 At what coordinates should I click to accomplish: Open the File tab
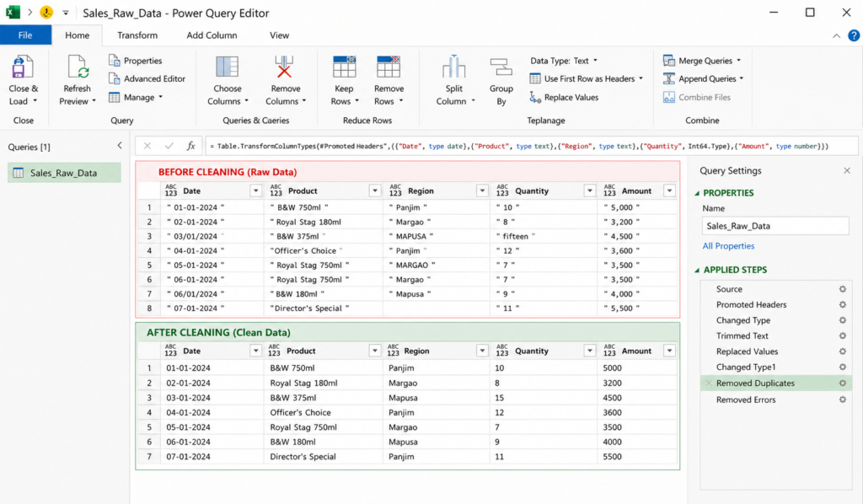(x=25, y=35)
